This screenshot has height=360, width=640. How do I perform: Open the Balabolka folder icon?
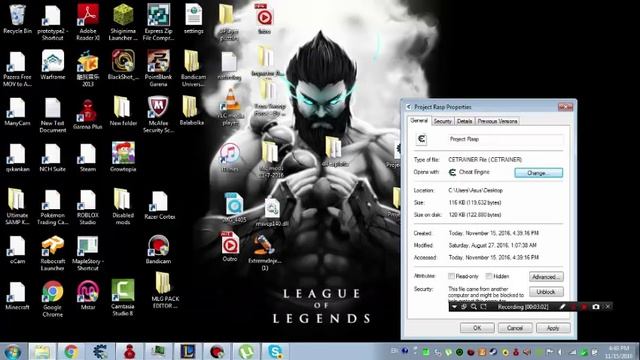tap(191, 110)
